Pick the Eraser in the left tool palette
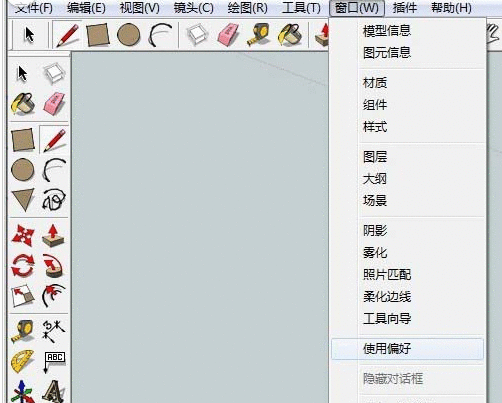The height and width of the screenshot is (403, 502). click(54, 104)
